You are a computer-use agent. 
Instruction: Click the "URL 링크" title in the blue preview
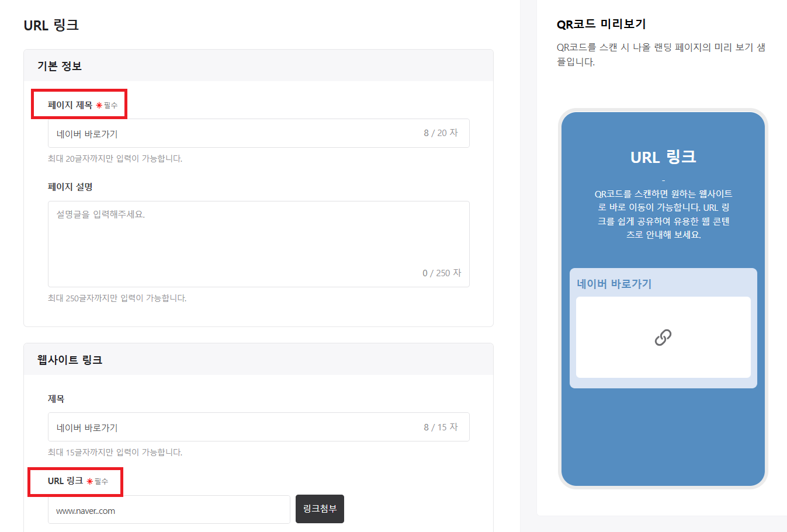pos(663,157)
